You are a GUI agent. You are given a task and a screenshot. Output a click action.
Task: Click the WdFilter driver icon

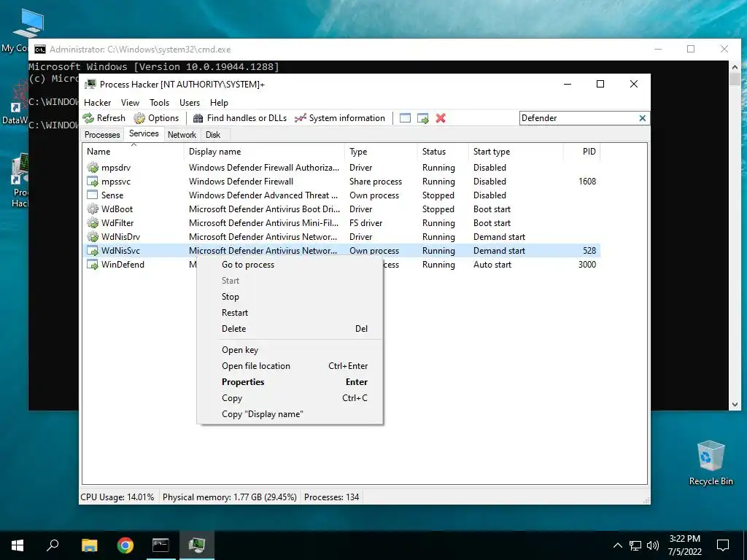(x=93, y=223)
